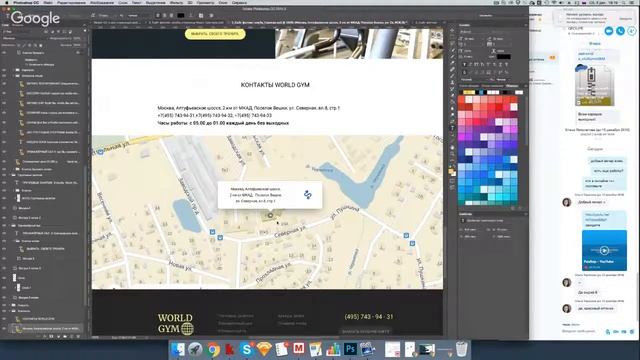Open Photoshop from the Dock
This screenshot has width=640, height=360.
[x=350, y=350]
